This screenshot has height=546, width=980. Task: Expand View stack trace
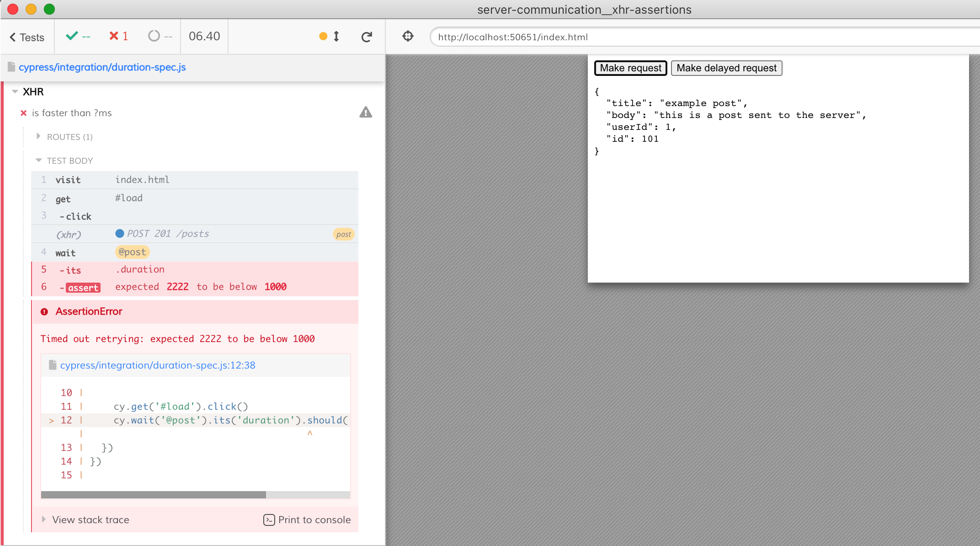tap(90, 520)
